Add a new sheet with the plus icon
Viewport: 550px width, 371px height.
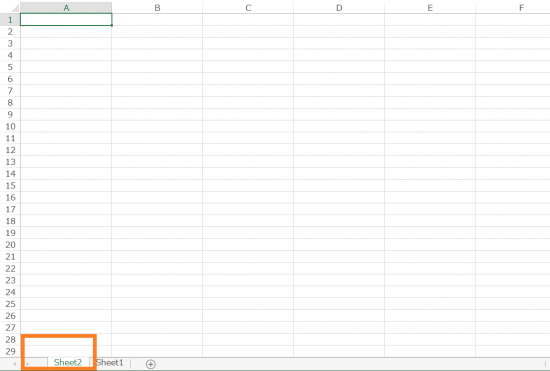pos(150,364)
